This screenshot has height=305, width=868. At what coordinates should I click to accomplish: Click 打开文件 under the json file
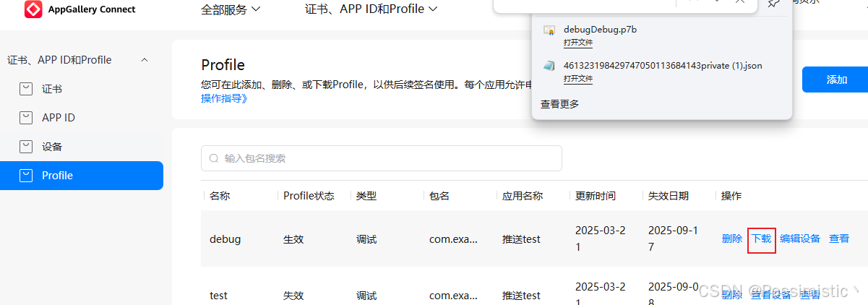pos(578,79)
